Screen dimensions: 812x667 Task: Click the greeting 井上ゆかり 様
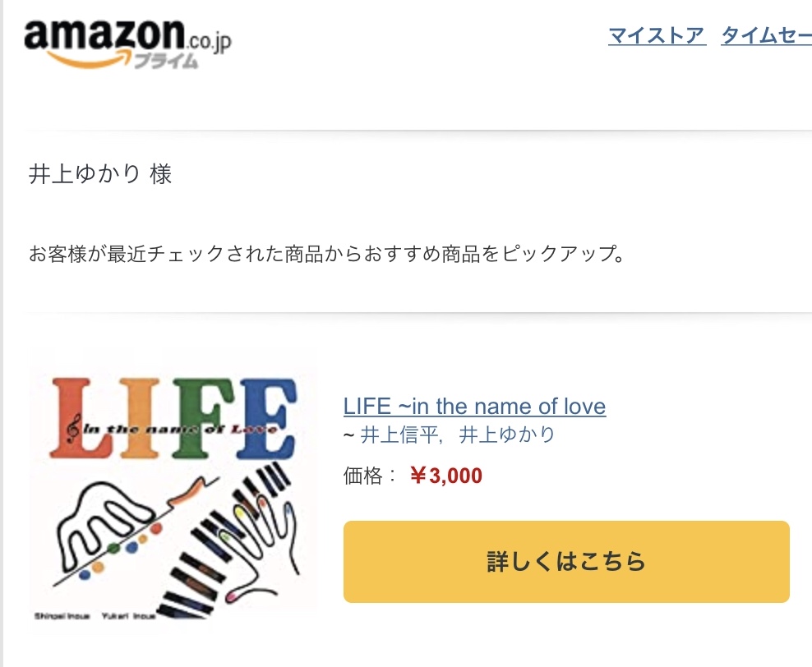click(100, 174)
